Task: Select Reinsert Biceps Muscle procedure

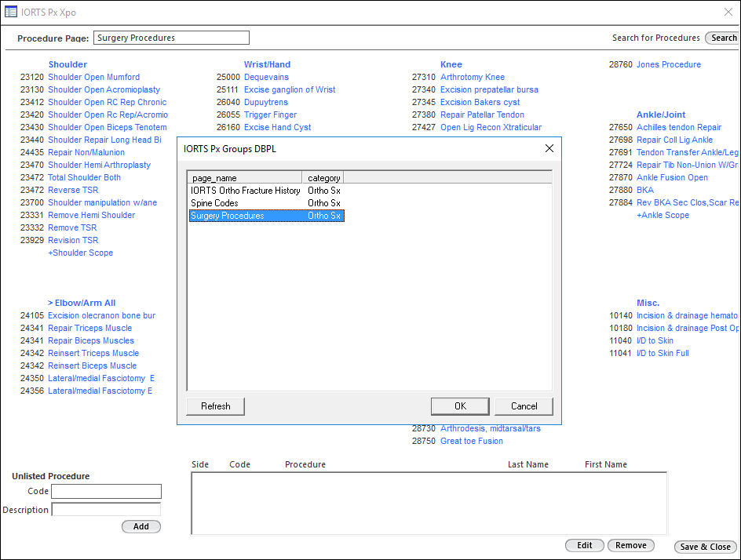Action: coord(92,366)
